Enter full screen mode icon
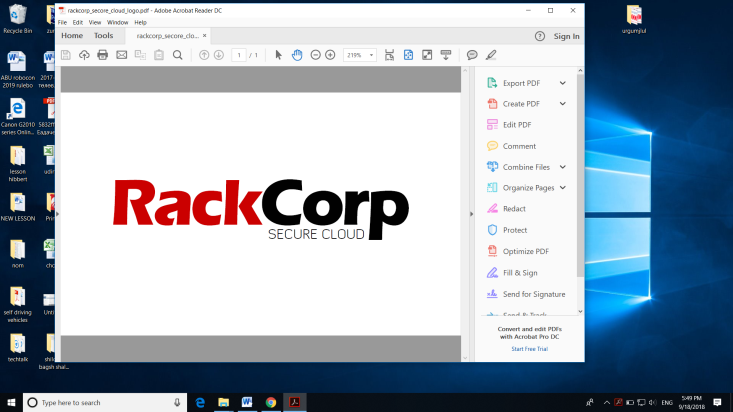This screenshot has width=733, height=412. click(427, 55)
